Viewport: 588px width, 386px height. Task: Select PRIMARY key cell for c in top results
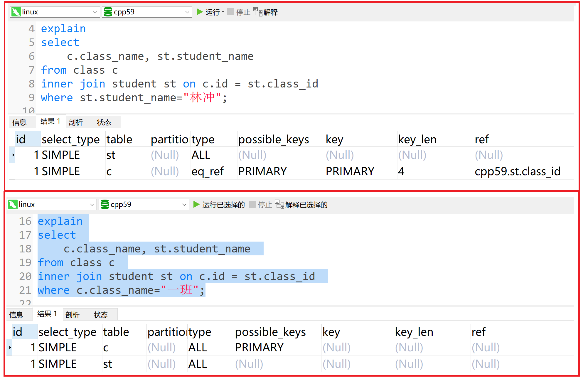pyautogui.click(x=361, y=171)
